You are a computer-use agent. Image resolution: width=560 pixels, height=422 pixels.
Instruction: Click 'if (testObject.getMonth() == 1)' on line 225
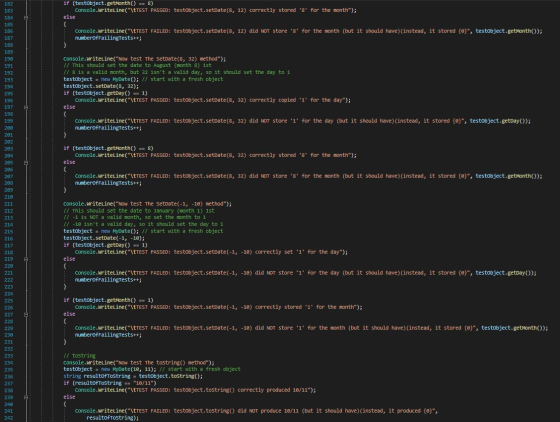pos(108,300)
